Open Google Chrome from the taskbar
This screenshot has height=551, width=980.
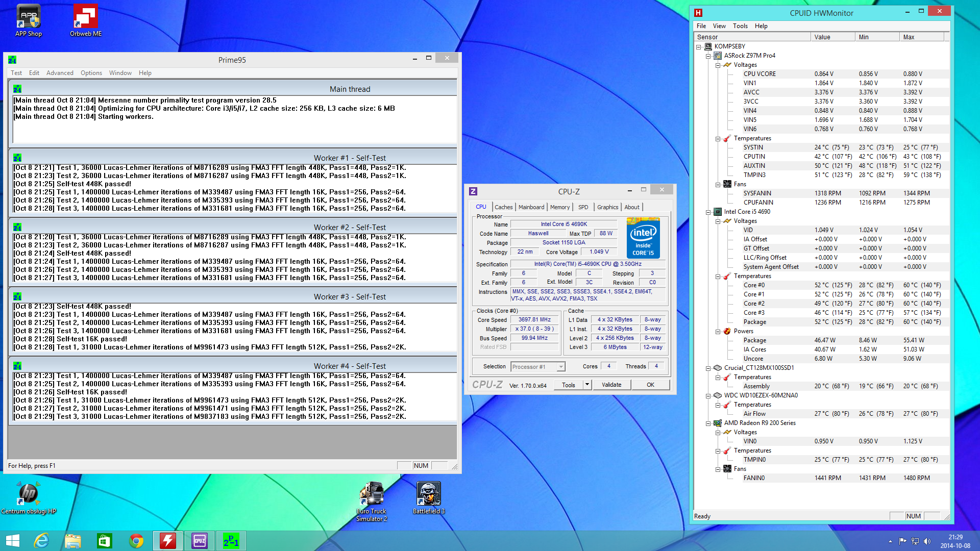[x=136, y=541]
